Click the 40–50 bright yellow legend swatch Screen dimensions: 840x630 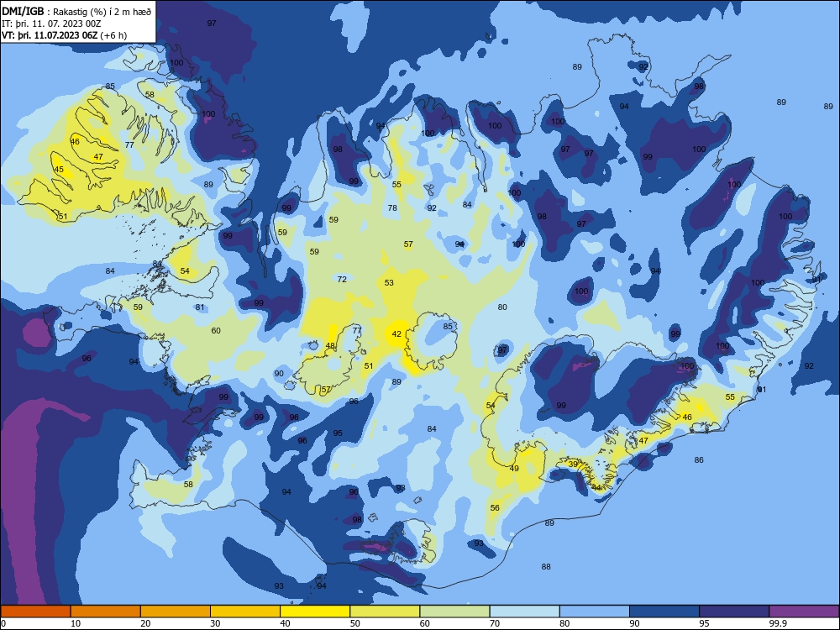click(x=315, y=612)
